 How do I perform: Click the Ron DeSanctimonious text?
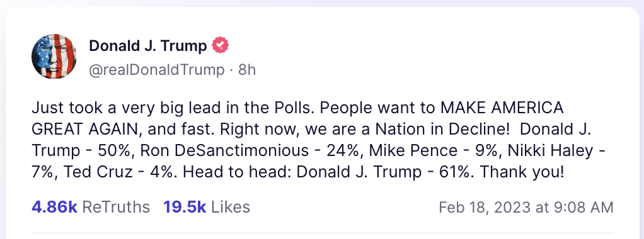(225, 151)
